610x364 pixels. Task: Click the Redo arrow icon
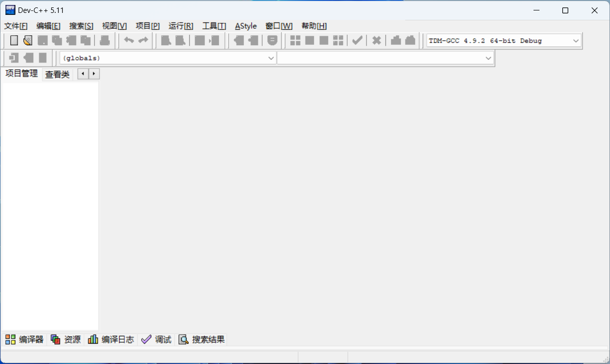tap(143, 41)
